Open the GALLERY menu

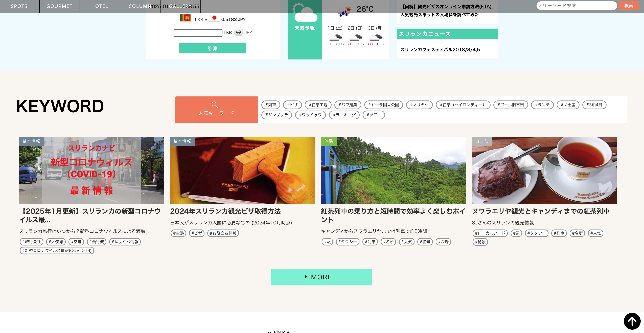pyautogui.click(x=180, y=6)
